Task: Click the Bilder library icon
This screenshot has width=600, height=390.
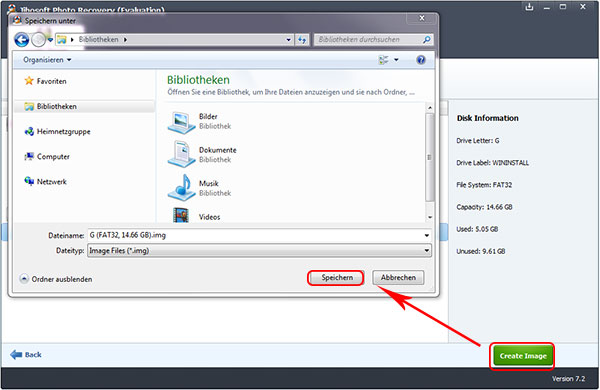Action: tap(181, 122)
